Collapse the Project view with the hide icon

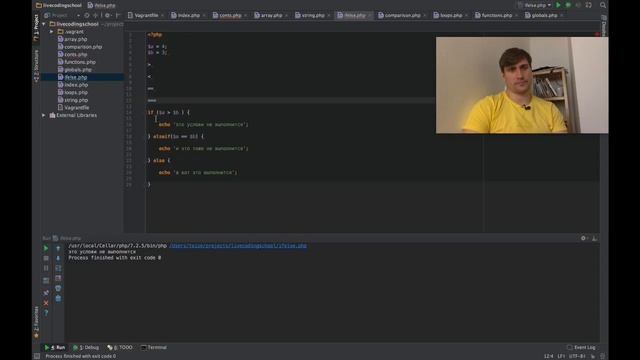pyautogui.click(x=118, y=16)
